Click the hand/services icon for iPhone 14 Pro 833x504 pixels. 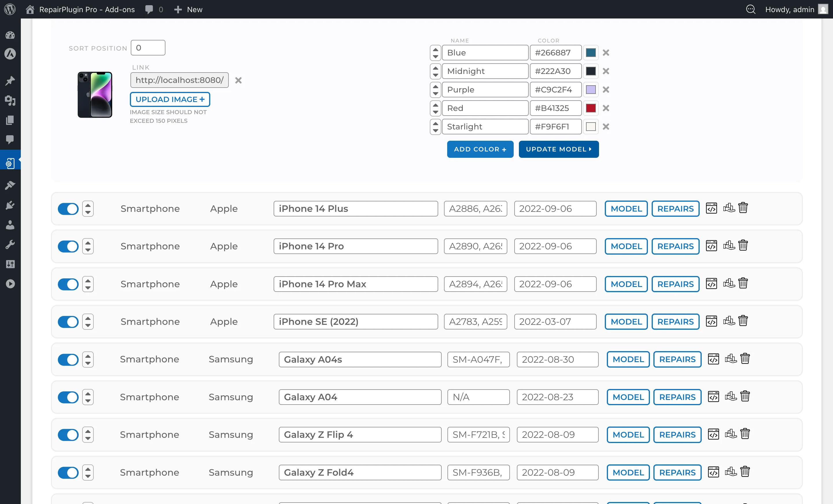click(x=729, y=246)
